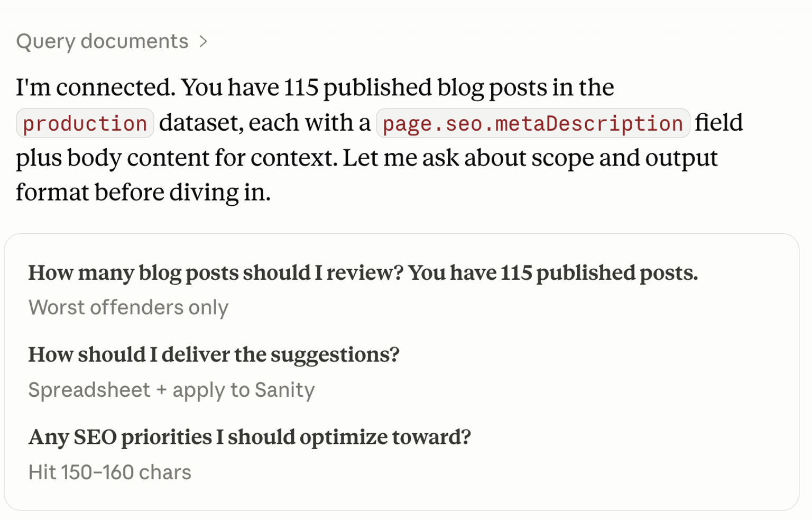The image size is (812, 520).
Task: Click the 'plus body content for context.' sentence
Action: click(x=177, y=158)
